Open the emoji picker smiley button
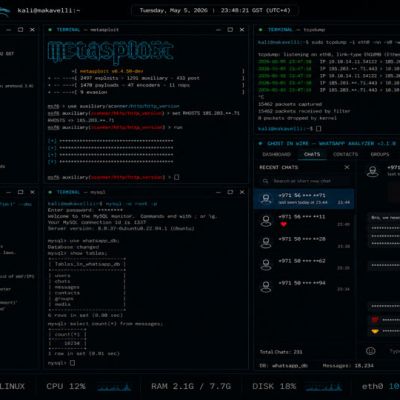 371,351
